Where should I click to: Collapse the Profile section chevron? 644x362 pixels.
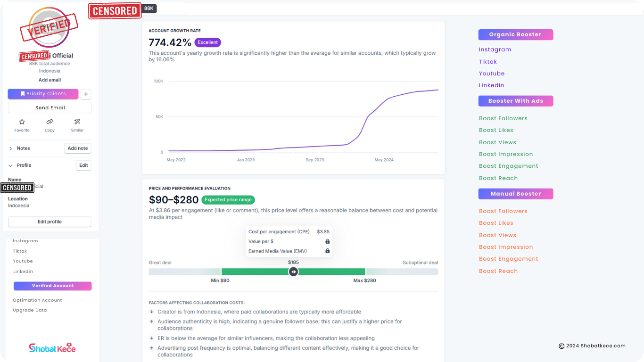point(11,165)
